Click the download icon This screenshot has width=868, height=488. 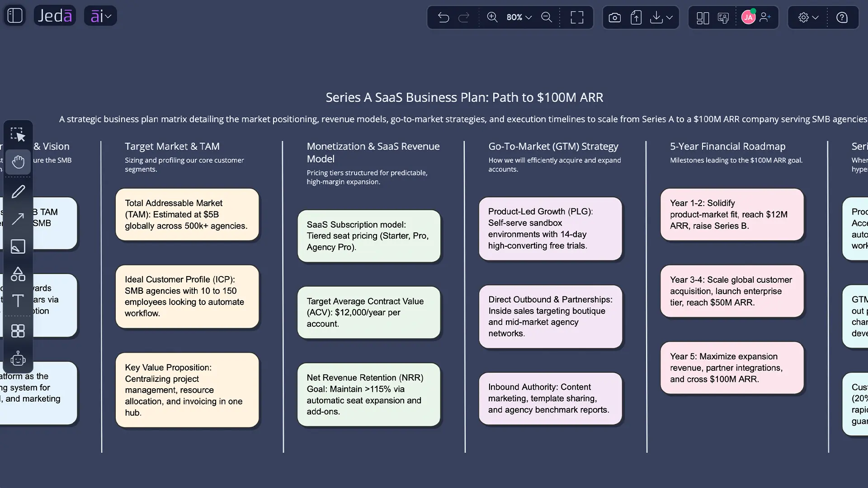[656, 18]
